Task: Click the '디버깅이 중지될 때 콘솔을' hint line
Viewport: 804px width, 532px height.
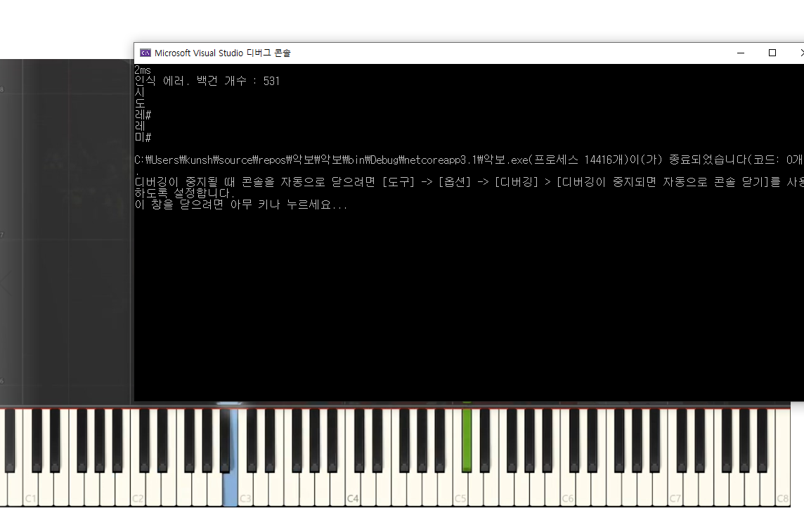Action: point(469,182)
